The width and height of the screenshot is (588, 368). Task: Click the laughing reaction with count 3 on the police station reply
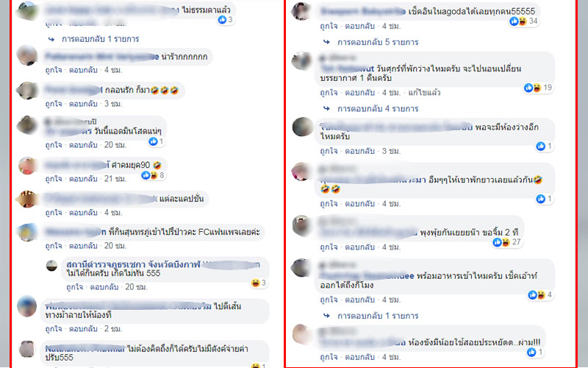click(x=259, y=283)
